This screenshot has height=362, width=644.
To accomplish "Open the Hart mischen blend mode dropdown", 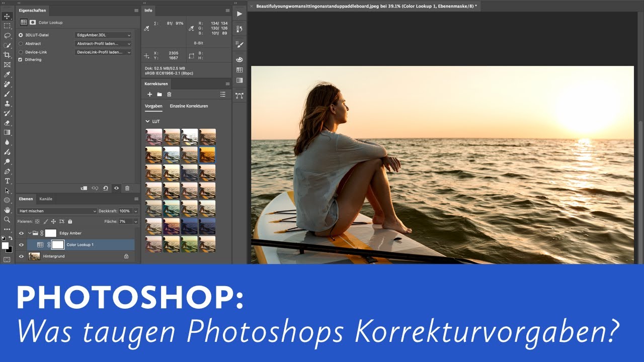I will pyautogui.click(x=57, y=211).
